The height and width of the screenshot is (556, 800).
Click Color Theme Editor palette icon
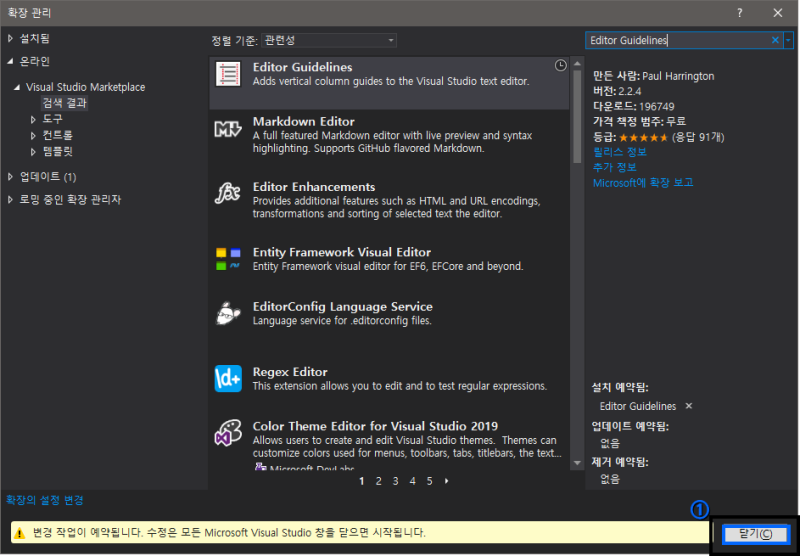click(x=228, y=433)
